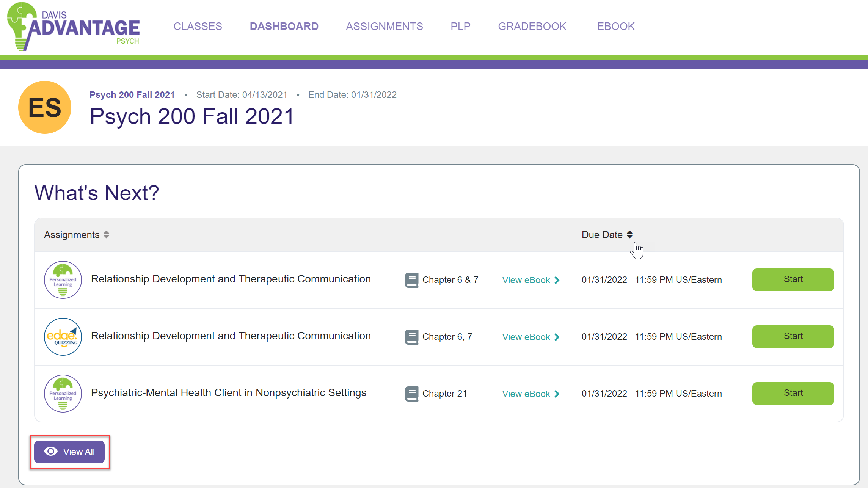Go to the Gradebook tab
Viewport: 868px width, 488px height.
coord(532,26)
